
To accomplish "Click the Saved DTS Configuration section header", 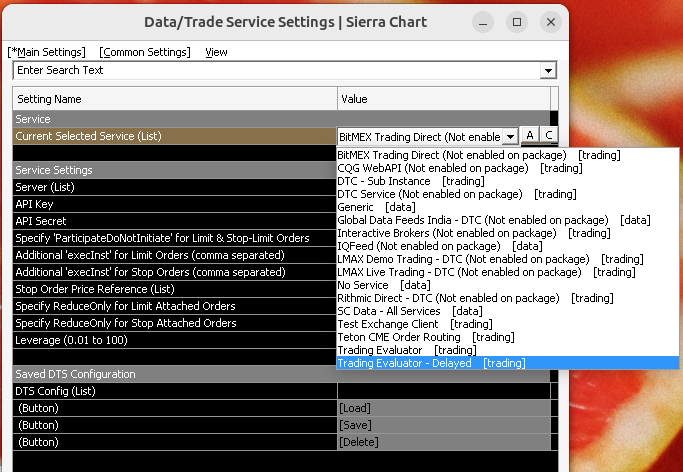I will tap(281, 374).
